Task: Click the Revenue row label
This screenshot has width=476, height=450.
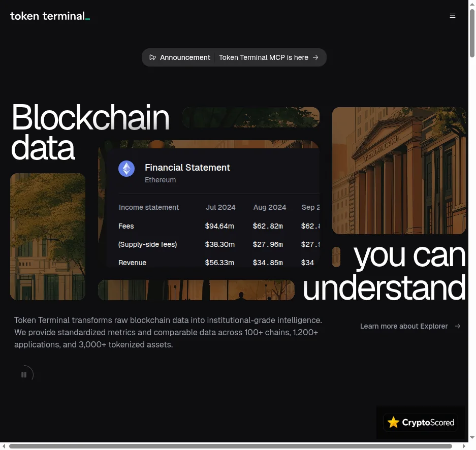Action: click(x=133, y=263)
